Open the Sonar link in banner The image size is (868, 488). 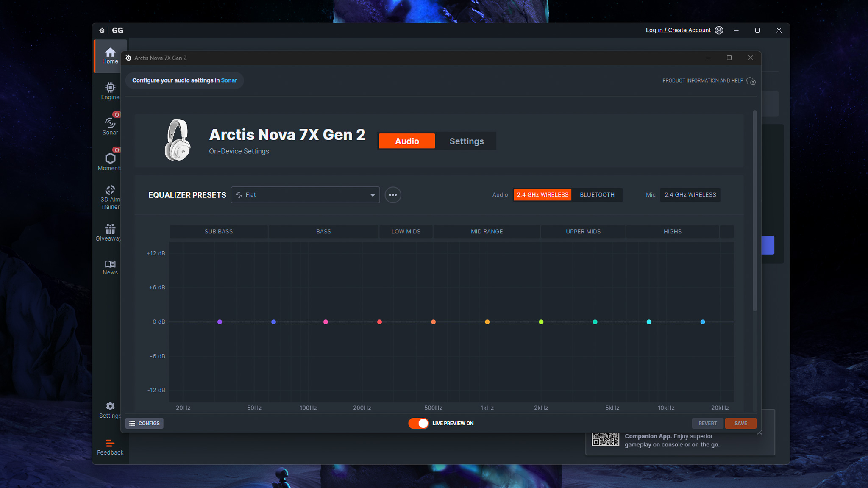pyautogui.click(x=229, y=80)
